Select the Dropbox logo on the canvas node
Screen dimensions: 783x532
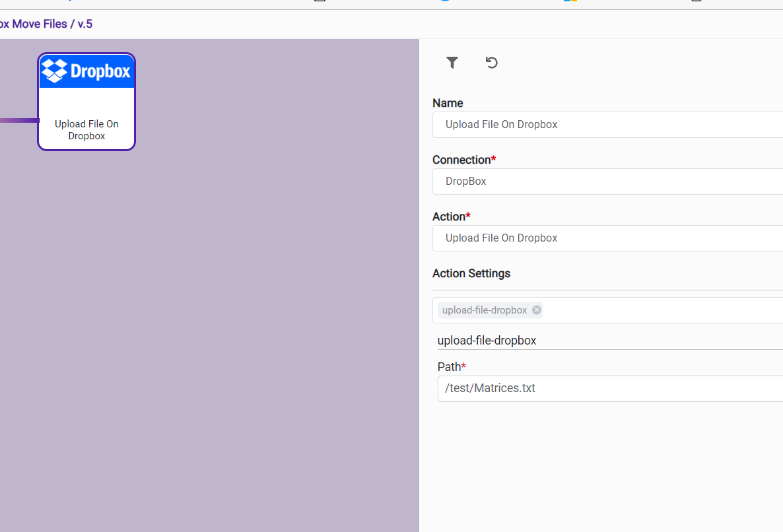click(x=86, y=71)
